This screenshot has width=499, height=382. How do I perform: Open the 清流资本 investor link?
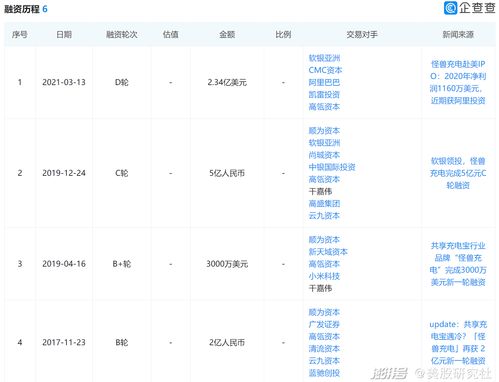(324, 349)
